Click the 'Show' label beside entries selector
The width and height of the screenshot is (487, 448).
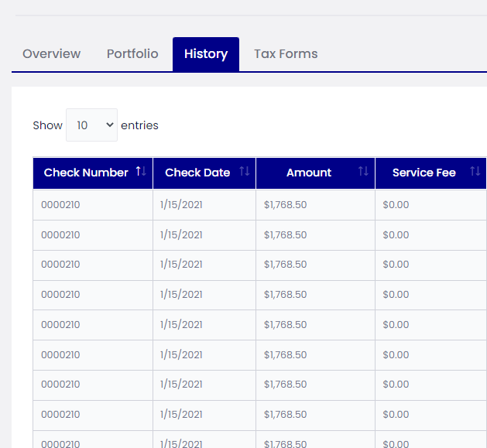[47, 125]
